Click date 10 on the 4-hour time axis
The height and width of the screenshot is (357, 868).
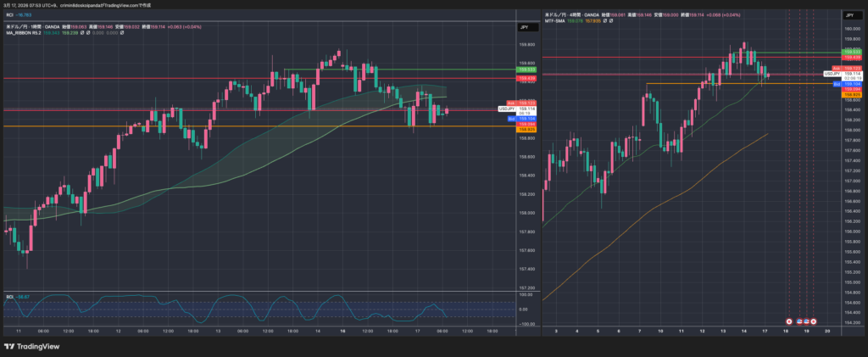coord(661,332)
